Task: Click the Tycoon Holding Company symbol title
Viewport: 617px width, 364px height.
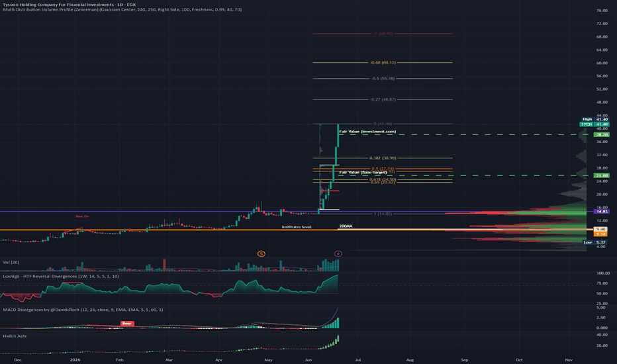Action: [x=70, y=5]
